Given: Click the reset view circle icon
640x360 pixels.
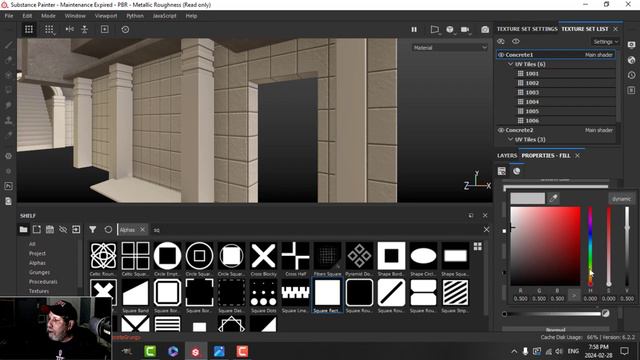Looking at the screenshot, I should click(125, 29).
